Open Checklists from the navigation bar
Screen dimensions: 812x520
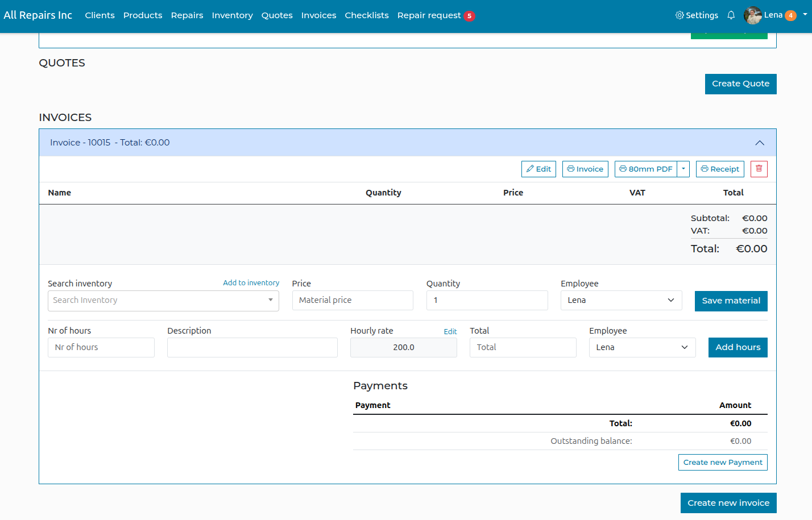(367, 15)
